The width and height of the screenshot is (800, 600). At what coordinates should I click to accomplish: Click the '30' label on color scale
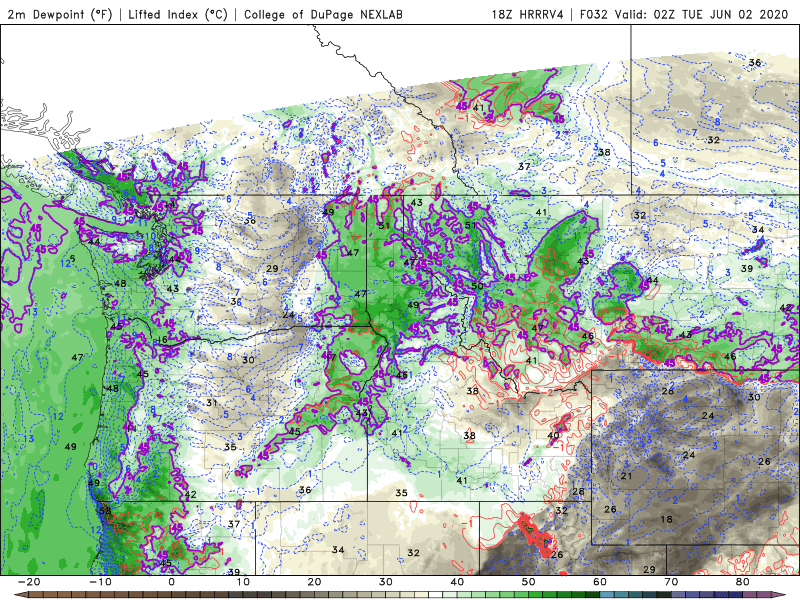386,582
